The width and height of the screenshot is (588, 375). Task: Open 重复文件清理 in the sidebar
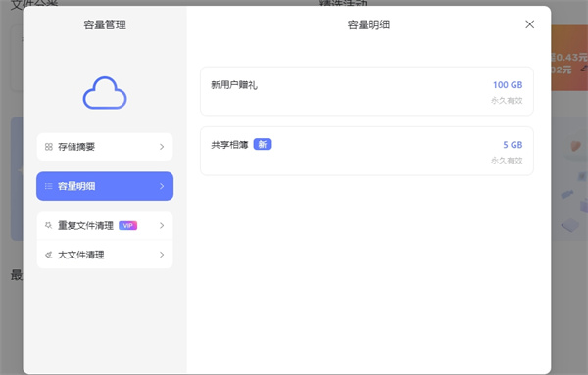click(x=105, y=225)
